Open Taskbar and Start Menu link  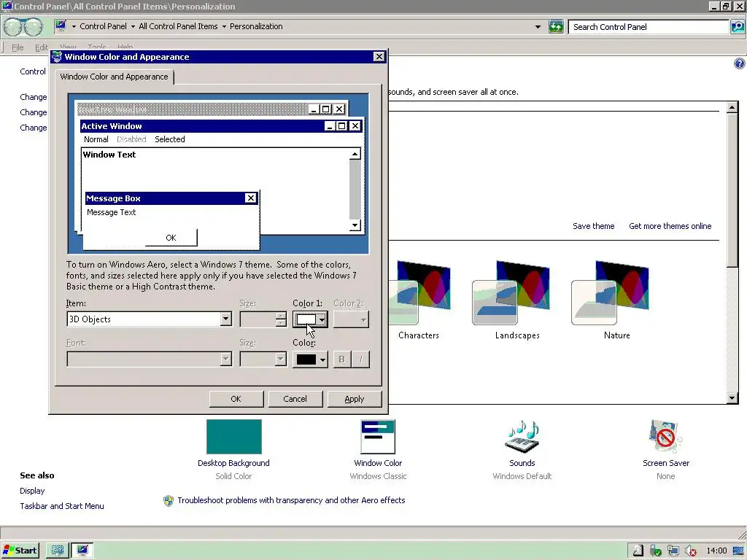pos(61,506)
